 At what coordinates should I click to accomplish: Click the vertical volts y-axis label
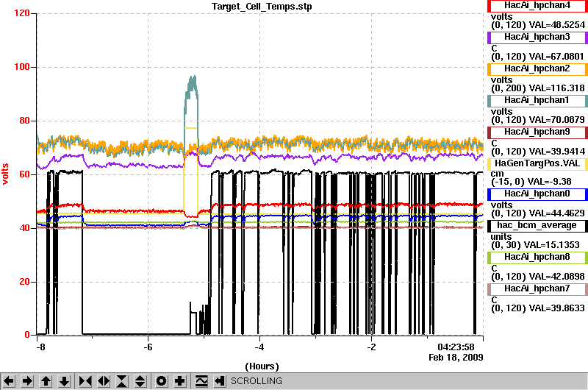click(x=5, y=174)
